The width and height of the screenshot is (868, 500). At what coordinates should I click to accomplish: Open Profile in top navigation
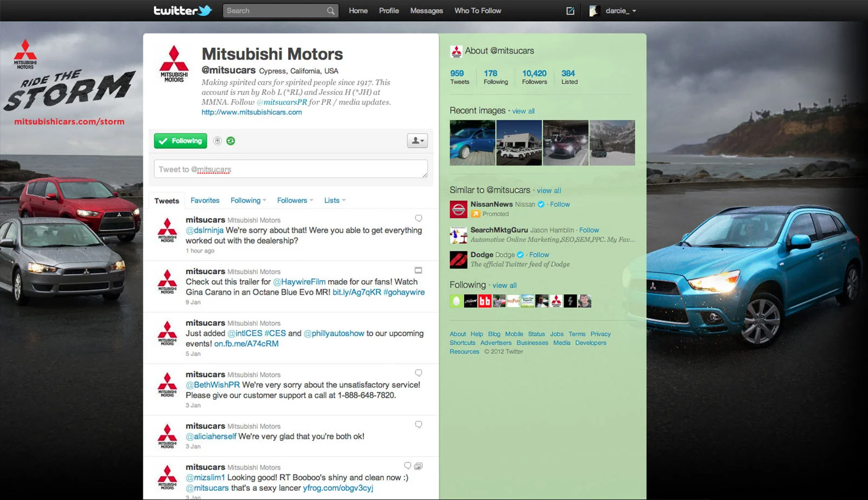pos(389,11)
